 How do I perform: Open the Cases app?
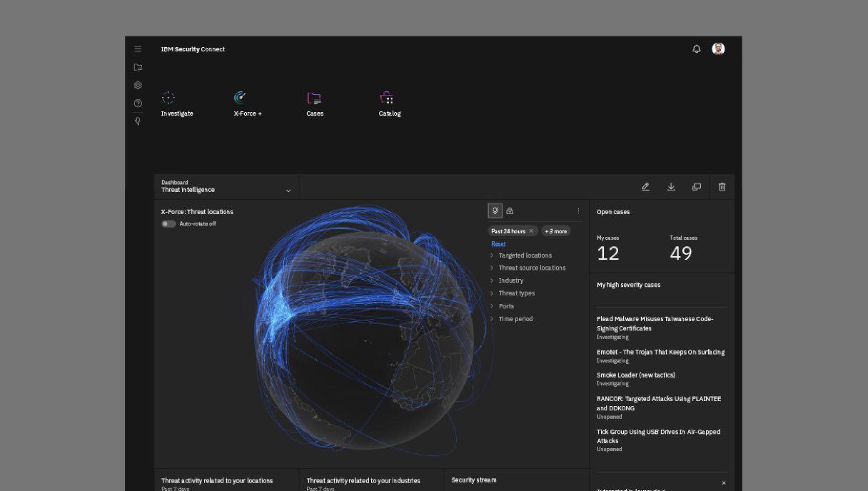pos(315,103)
